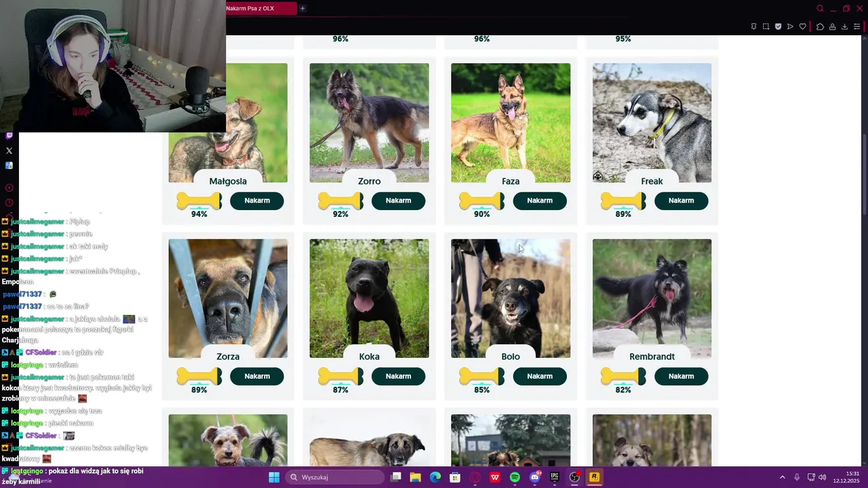Click the dog name Zorza
Image resolution: width=868 pixels, height=488 pixels.
(x=228, y=357)
